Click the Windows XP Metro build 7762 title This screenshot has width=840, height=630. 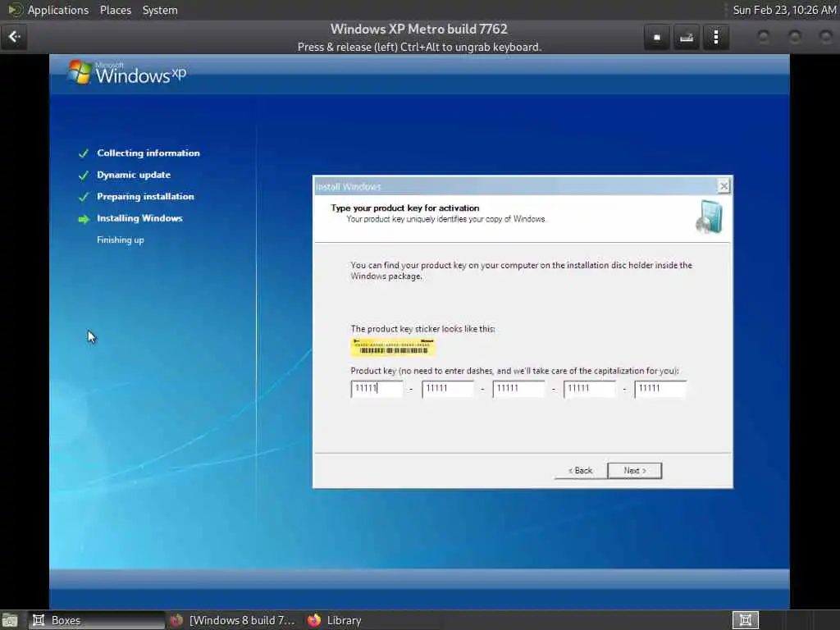click(x=419, y=29)
